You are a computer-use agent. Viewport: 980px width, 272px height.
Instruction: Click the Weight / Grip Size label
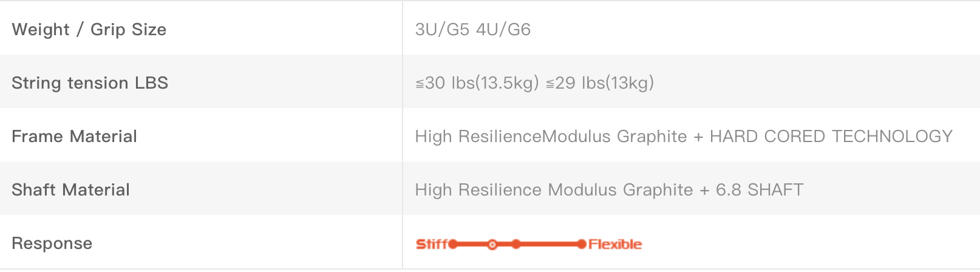coord(89,29)
